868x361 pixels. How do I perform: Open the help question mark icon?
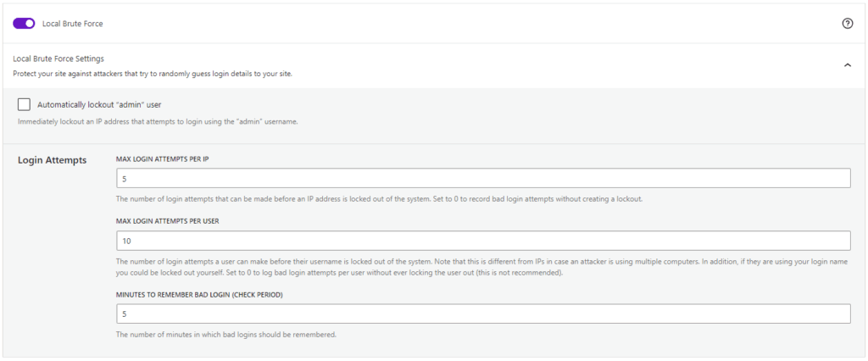coord(847,24)
